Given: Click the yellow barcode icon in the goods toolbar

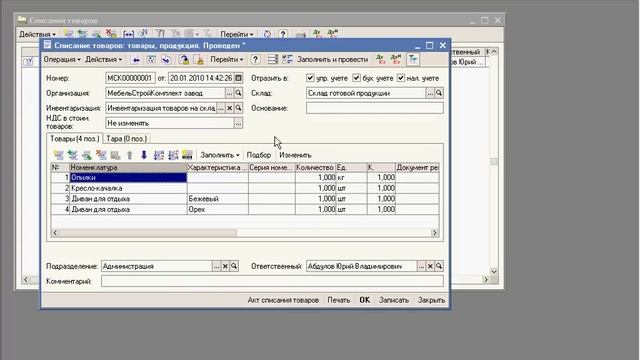Looking at the screenshot, I should pos(187,155).
